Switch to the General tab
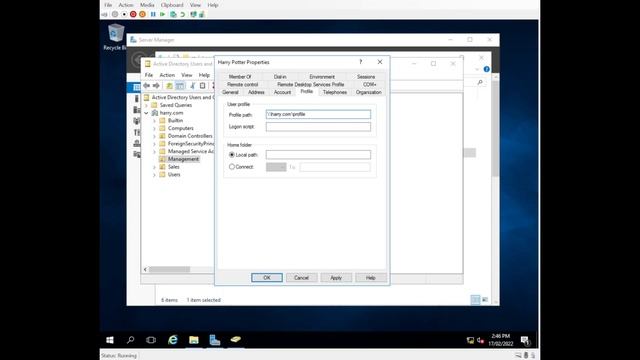 (230, 92)
